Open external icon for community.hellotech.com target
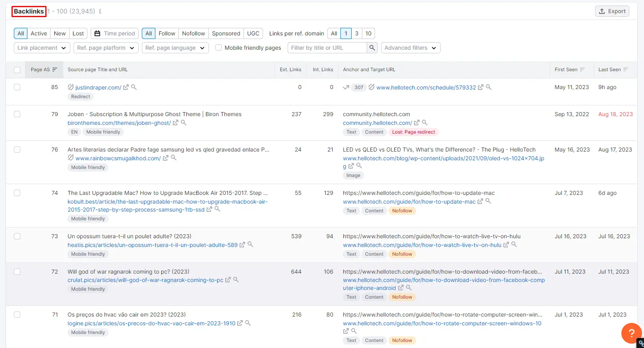 click(x=416, y=123)
